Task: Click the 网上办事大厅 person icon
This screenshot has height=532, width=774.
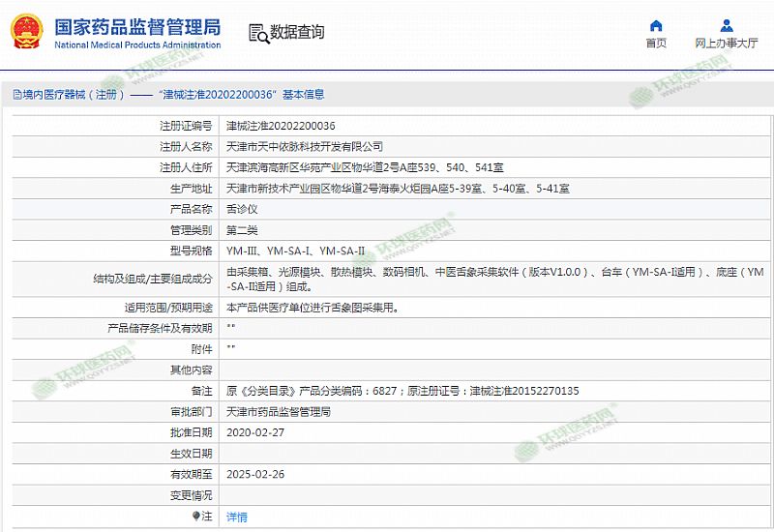Action: (x=727, y=25)
